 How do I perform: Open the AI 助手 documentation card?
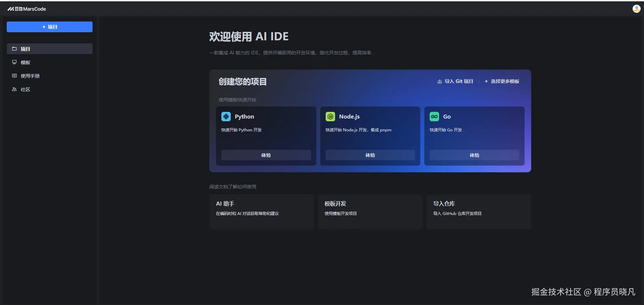(262, 211)
